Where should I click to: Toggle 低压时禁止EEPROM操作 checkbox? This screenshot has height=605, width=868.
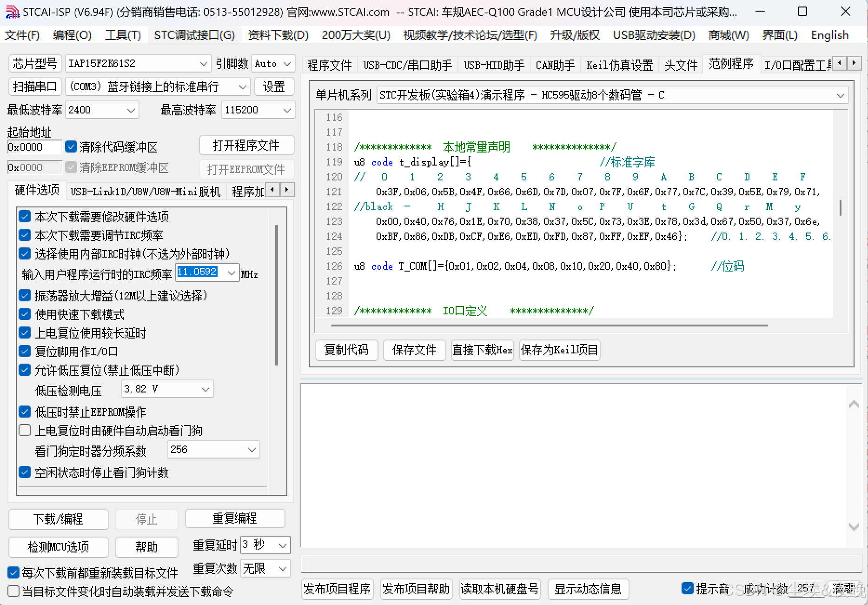click(x=25, y=412)
